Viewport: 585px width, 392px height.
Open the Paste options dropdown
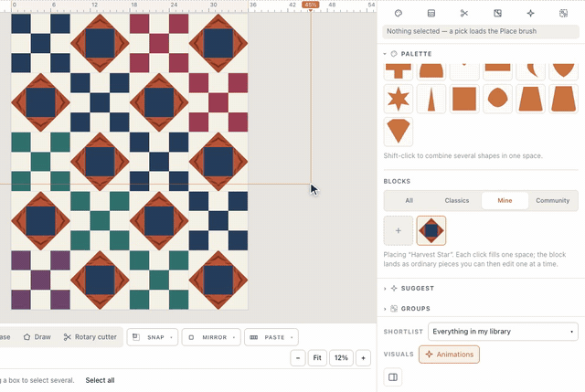271,337
